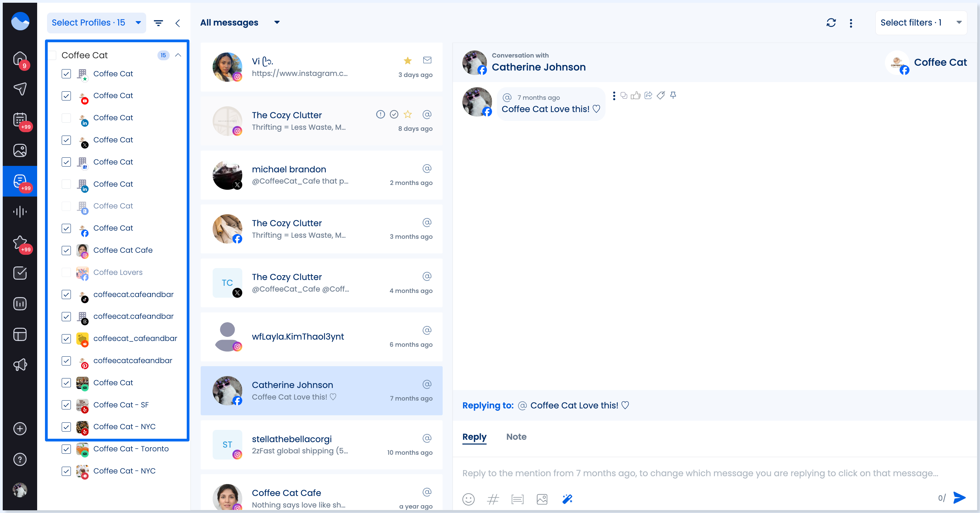Mark The Cozy Clutter 8 days ago message done
Screen dimensions: 980x513
point(394,114)
